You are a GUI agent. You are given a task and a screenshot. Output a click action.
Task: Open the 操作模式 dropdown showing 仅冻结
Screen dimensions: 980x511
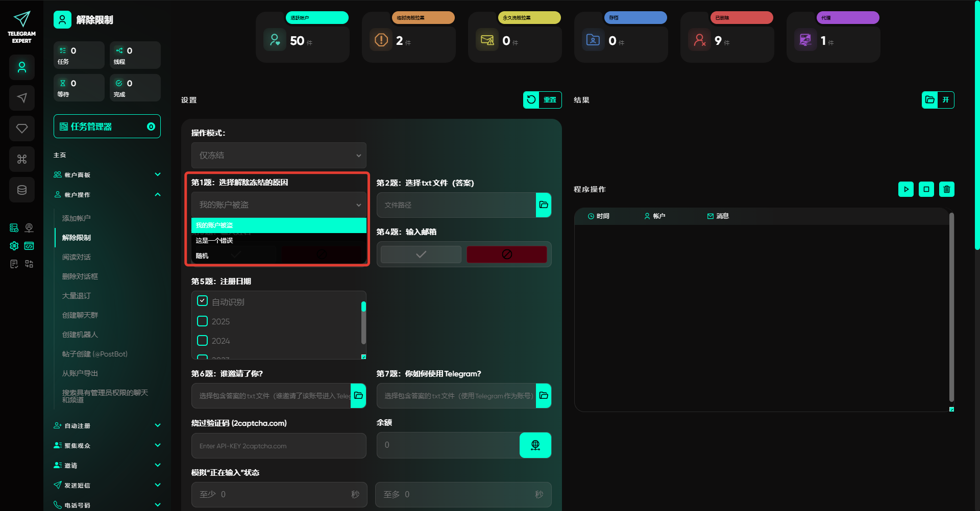point(279,156)
